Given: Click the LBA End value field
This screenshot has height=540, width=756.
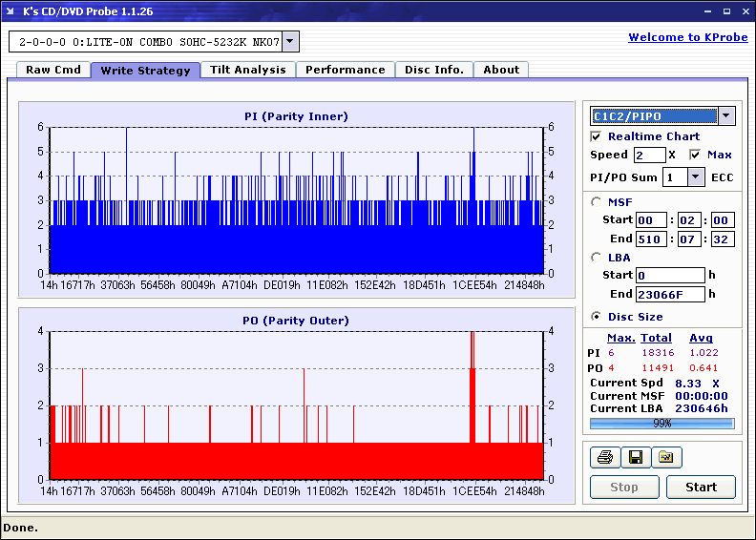Looking at the screenshot, I should coord(670,294).
